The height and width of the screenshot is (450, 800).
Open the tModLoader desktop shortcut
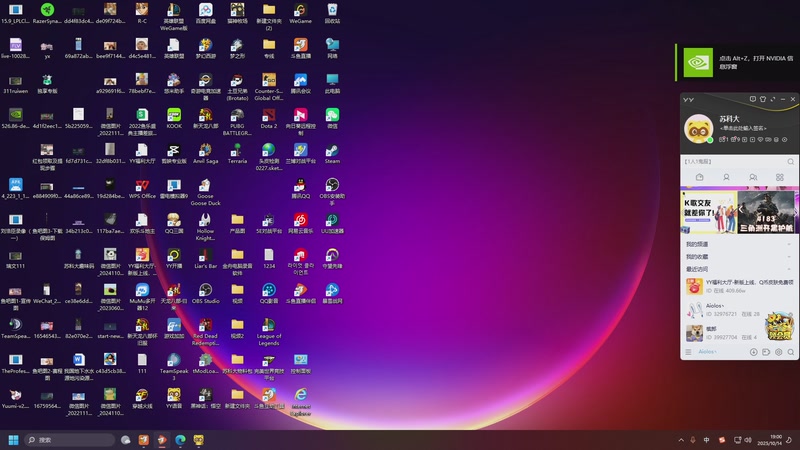pyautogui.click(x=206, y=363)
